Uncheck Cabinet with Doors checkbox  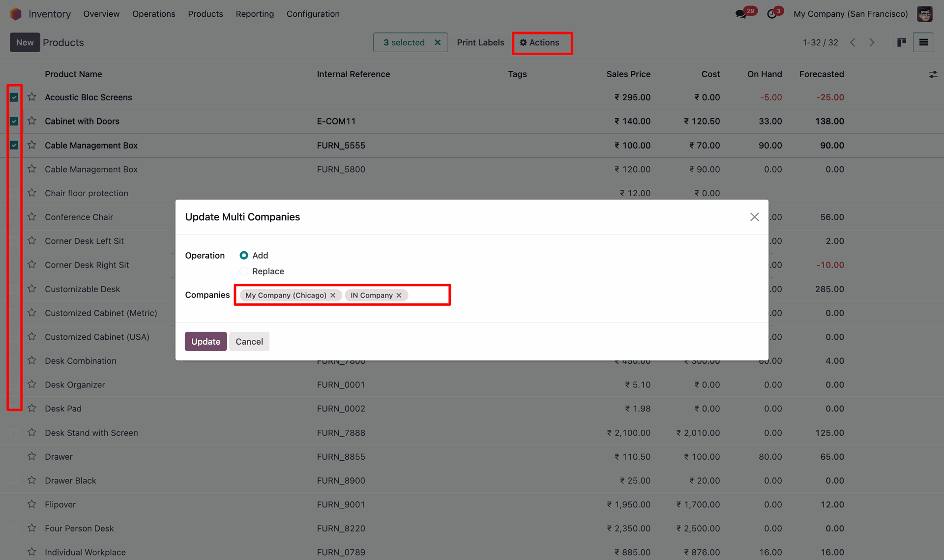pos(14,121)
